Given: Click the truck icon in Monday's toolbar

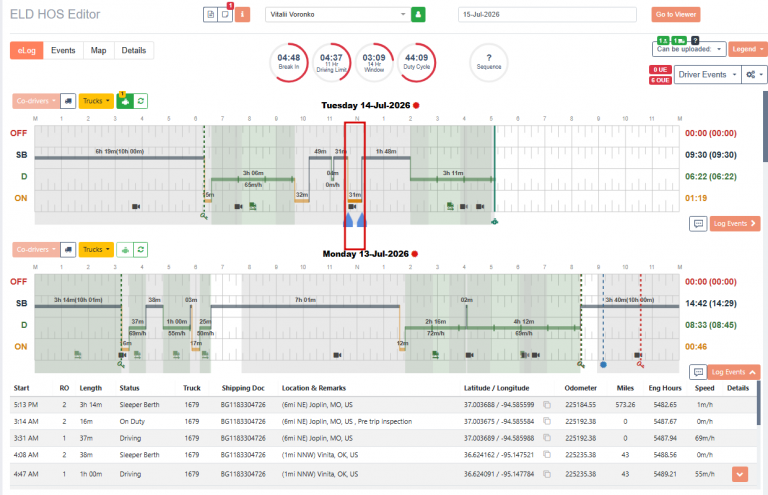Looking at the screenshot, I should click(68, 250).
